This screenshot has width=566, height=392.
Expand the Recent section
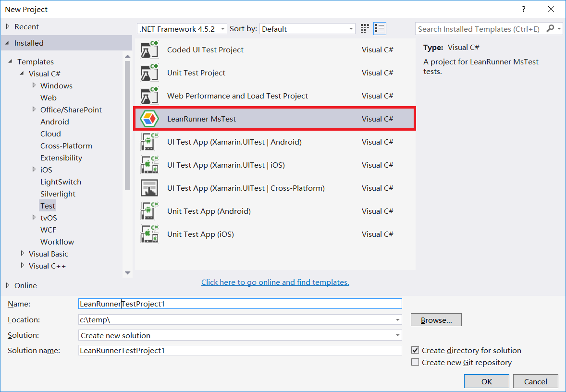[x=8, y=26]
